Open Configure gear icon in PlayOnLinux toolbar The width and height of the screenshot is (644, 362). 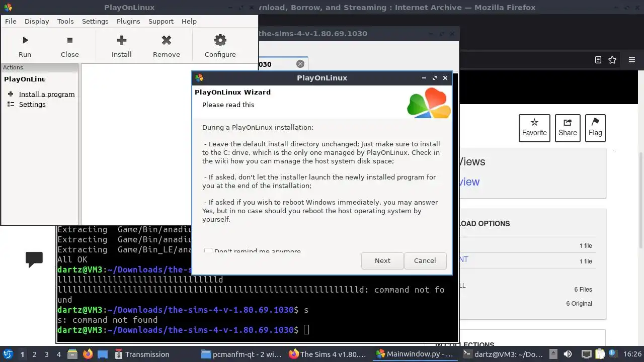[x=220, y=40]
